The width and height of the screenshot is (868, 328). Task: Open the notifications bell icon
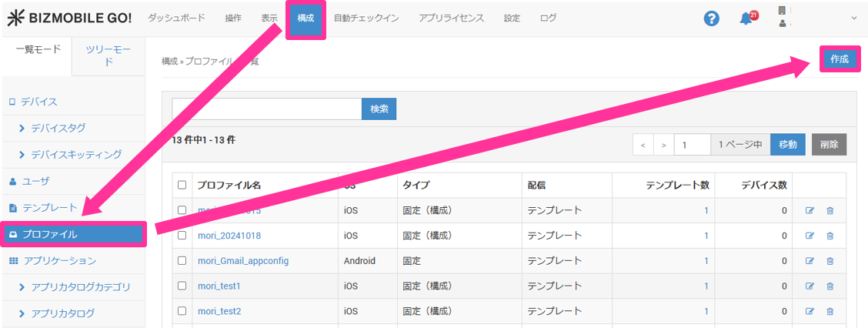[x=746, y=18]
